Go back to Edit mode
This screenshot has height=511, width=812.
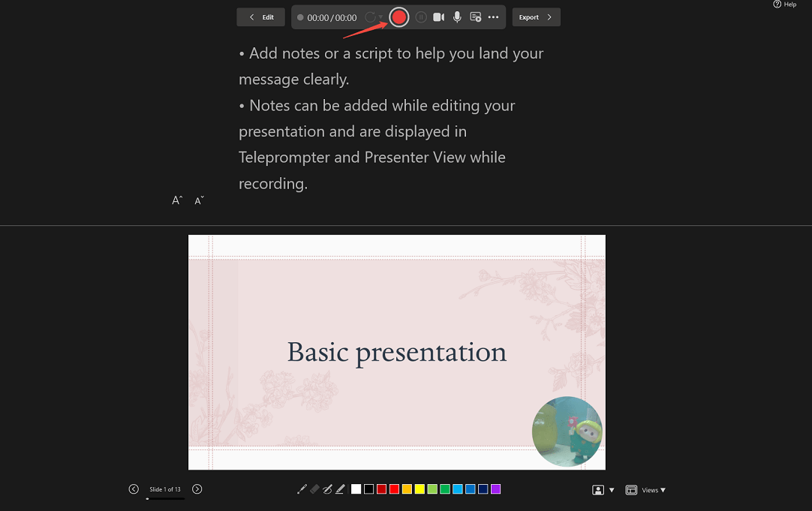(260, 17)
